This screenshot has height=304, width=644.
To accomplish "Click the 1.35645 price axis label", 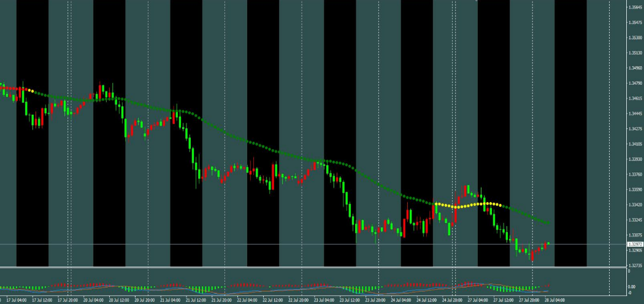I will [x=635, y=7].
